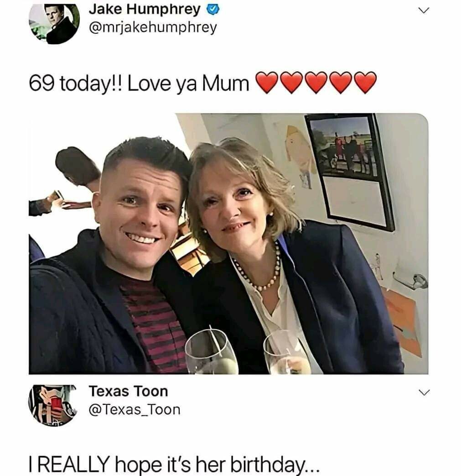Click the Texas Toon display name
This screenshot has width=461, height=476.
128,391
